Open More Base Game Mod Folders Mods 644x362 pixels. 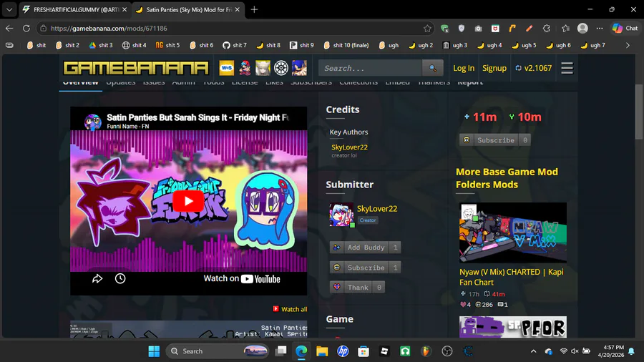click(507, 178)
